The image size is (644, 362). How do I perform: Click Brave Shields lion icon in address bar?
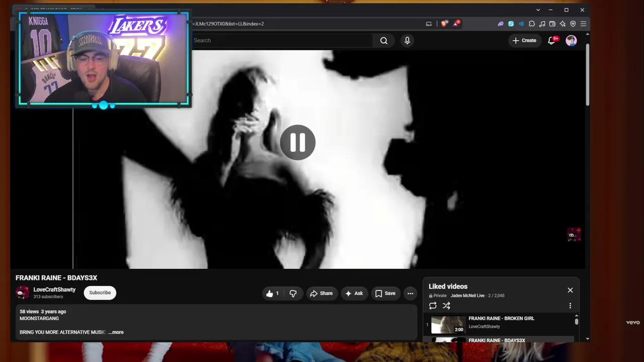pyautogui.click(x=444, y=24)
